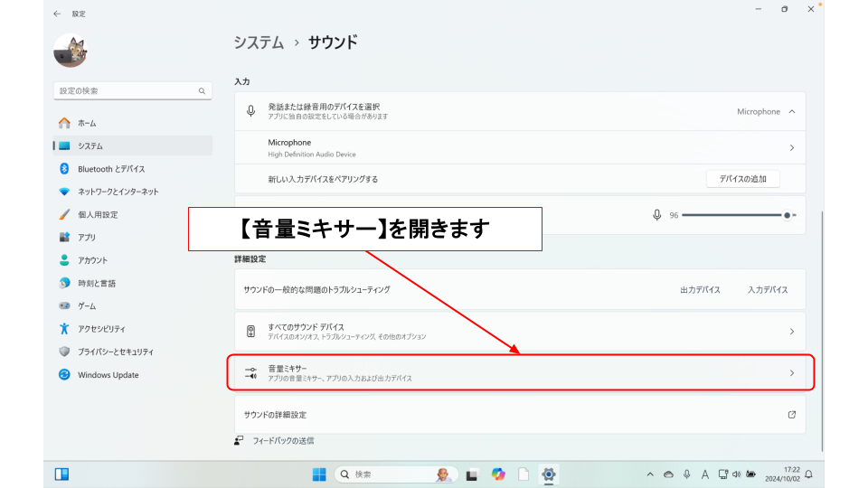Viewport: 868px width, 488px height.
Task: Open 音量ミキサー row
Action: (x=519, y=373)
